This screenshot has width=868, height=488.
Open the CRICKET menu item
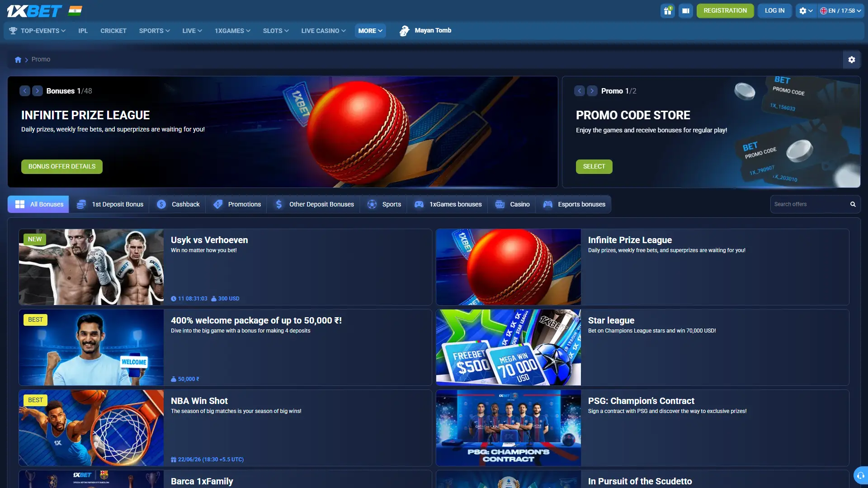coord(113,31)
